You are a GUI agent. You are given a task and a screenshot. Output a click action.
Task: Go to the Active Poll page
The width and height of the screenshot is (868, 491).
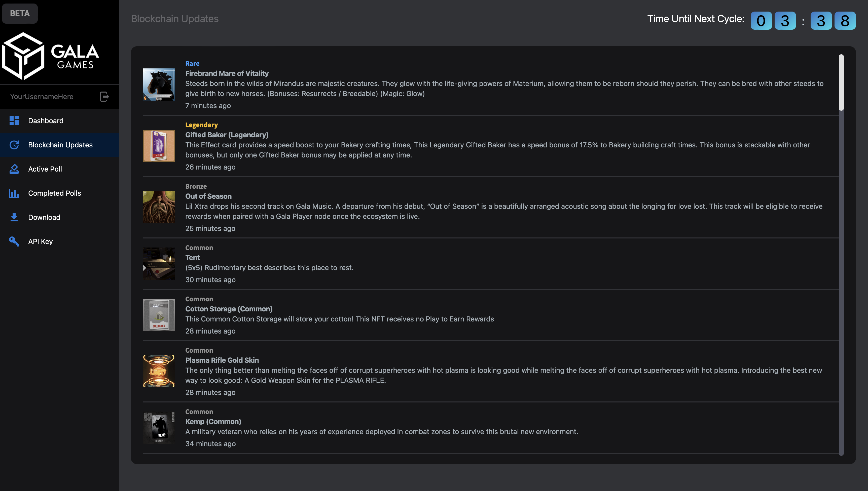[x=59, y=169]
